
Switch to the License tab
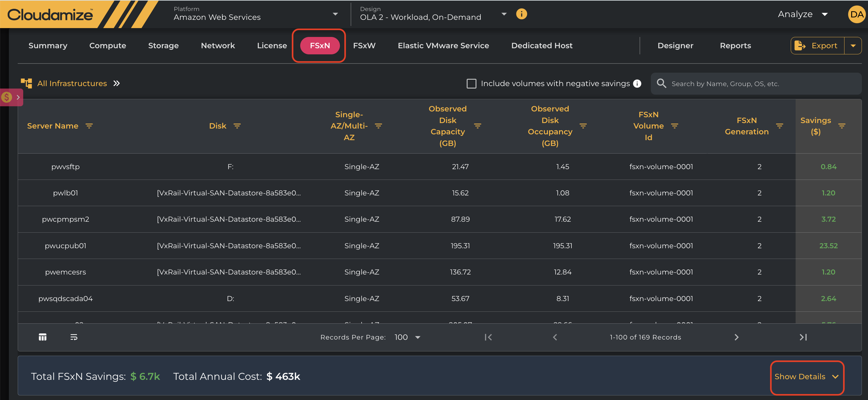pos(272,45)
